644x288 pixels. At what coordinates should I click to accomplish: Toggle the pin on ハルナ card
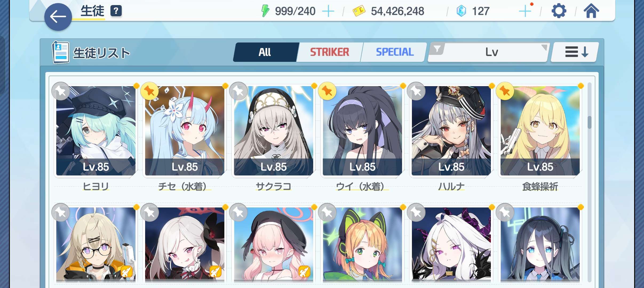coord(416,91)
